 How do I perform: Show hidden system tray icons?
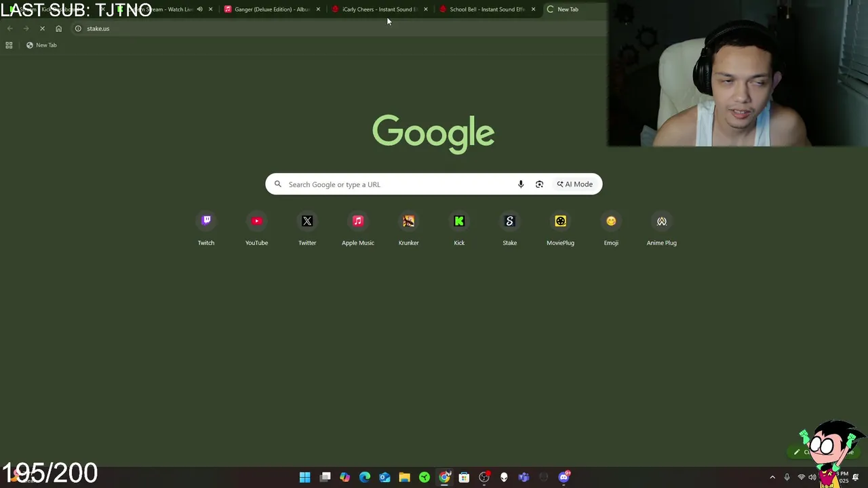point(772,477)
